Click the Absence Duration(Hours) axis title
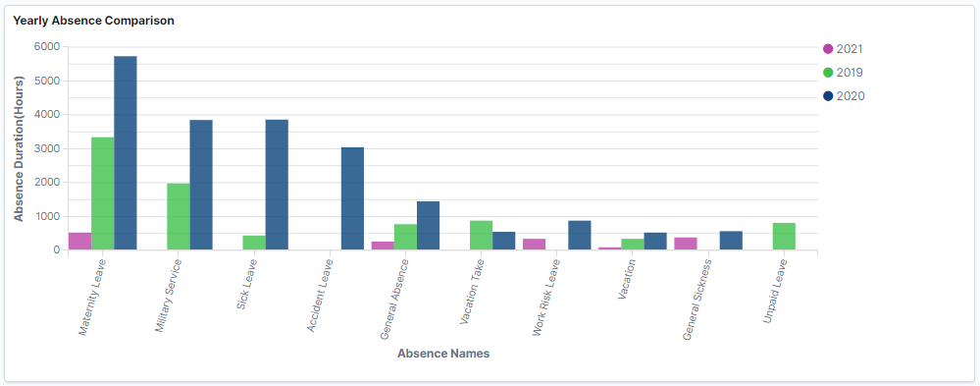The height and width of the screenshot is (386, 980). (x=19, y=149)
